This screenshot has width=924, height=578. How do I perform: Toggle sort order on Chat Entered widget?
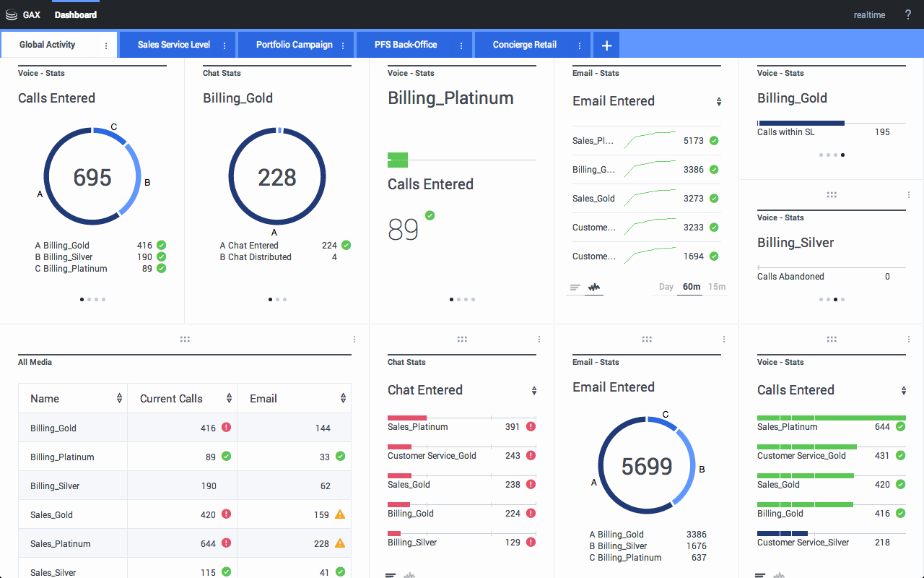[534, 391]
